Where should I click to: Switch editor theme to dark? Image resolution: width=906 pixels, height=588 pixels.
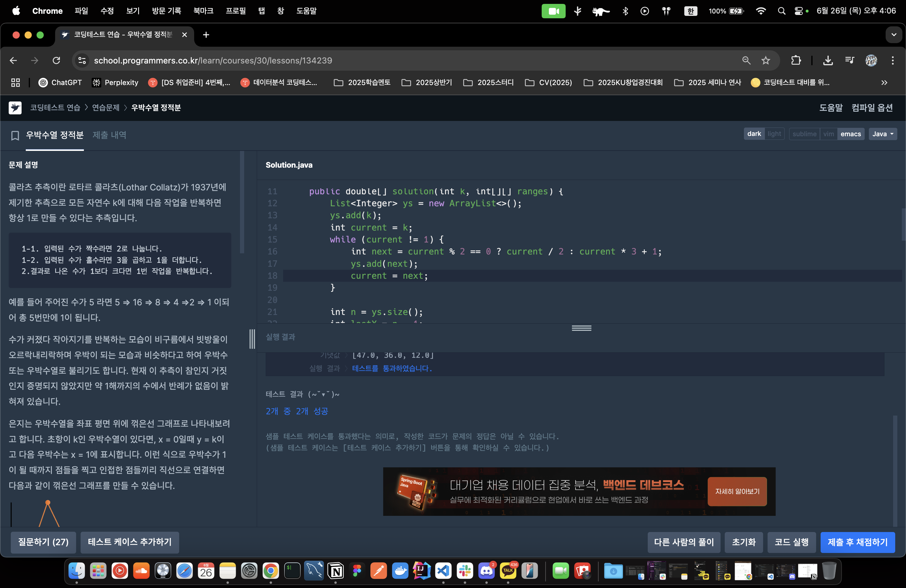point(754,134)
